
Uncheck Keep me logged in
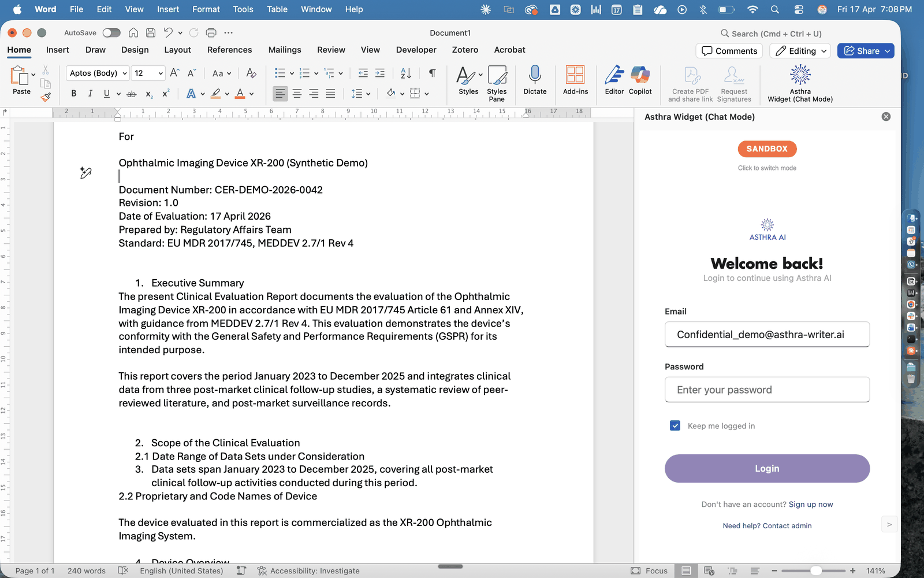point(675,425)
